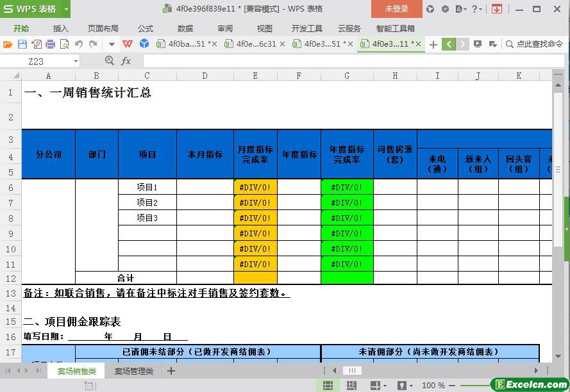Switch to the 案场管理类 sheet tab
Viewport: 570px width, 392px height.
click(x=133, y=371)
